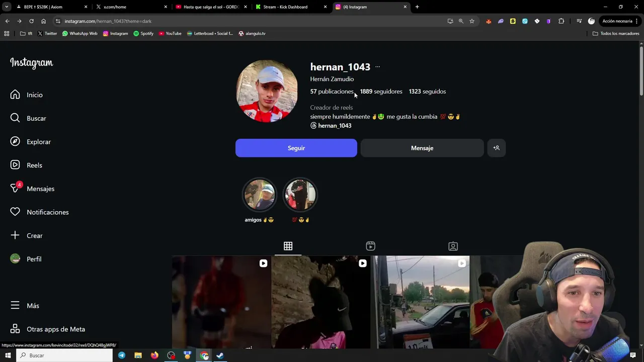Image resolution: width=644 pixels, height=362 pixels.
Task: Click the Instagram logo wordmark
Action: 31,63
